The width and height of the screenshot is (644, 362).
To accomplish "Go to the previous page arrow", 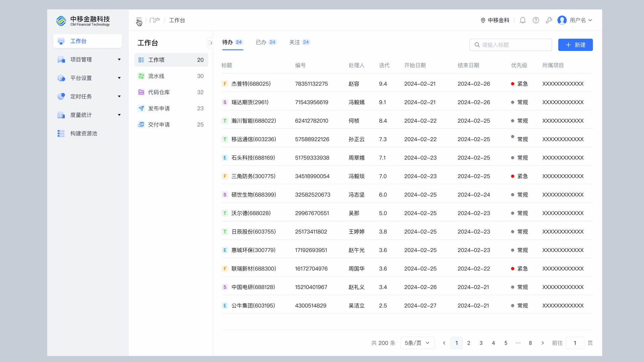I will tap(444, 343).
